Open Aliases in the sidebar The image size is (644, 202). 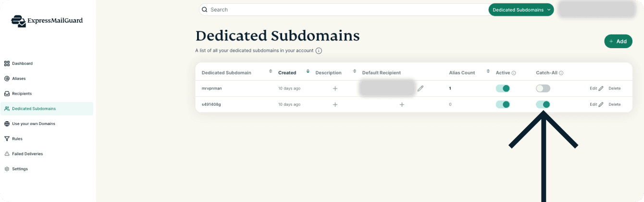pyautogui.click(x=19, y=78)
